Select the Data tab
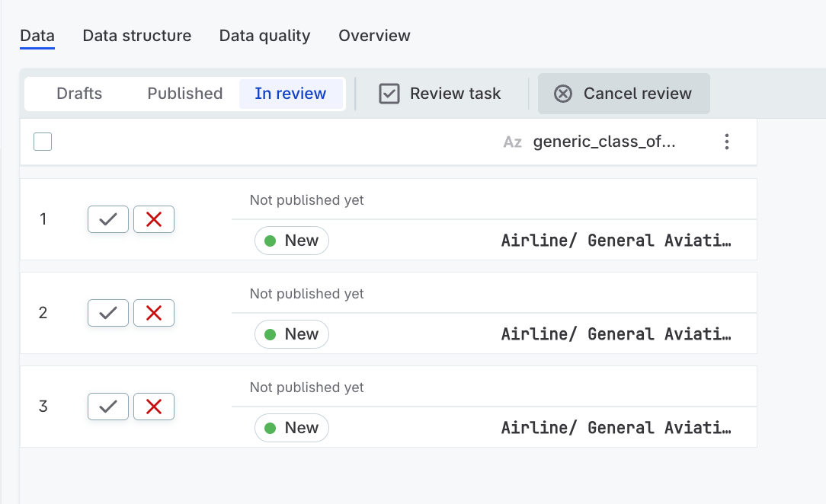Image resolution: width=826 pixels, height=504 pixels. click(37, 35)
